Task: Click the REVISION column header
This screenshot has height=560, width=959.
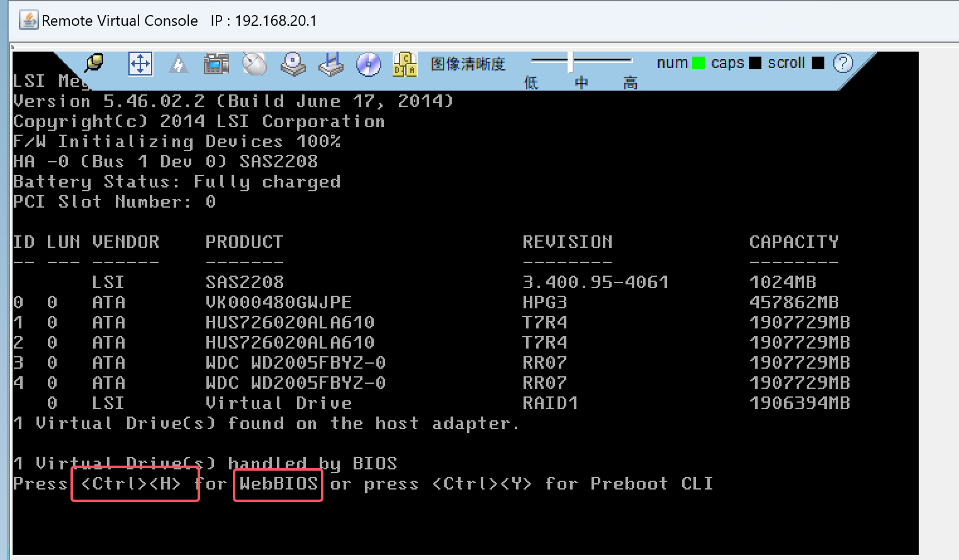Action: click(x=568, y=242)
